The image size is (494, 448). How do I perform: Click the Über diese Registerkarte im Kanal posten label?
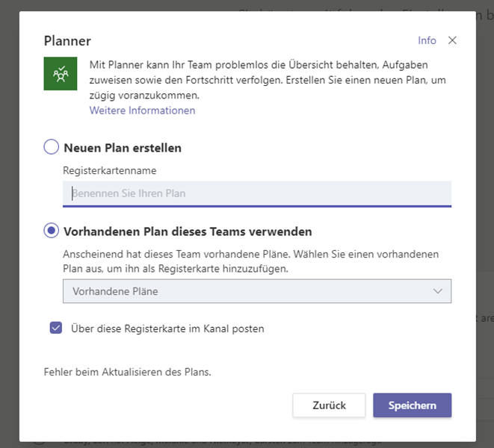point(167,329)
